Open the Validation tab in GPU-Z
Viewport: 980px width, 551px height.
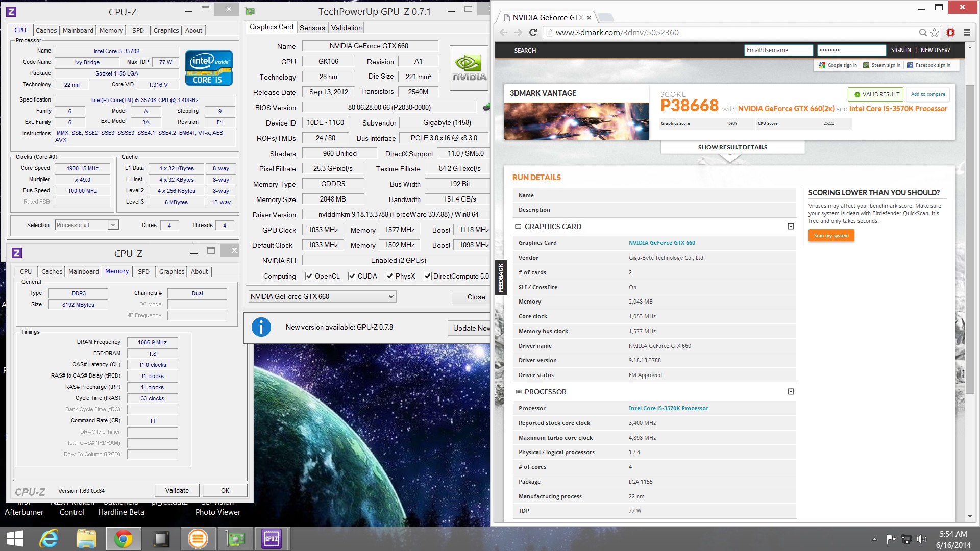pos(347,28)
